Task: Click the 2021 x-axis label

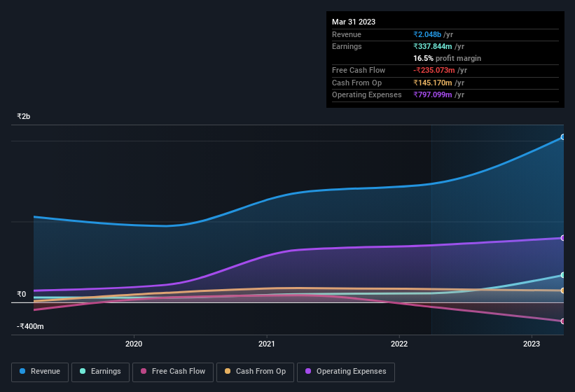Action: coord(267,344)
